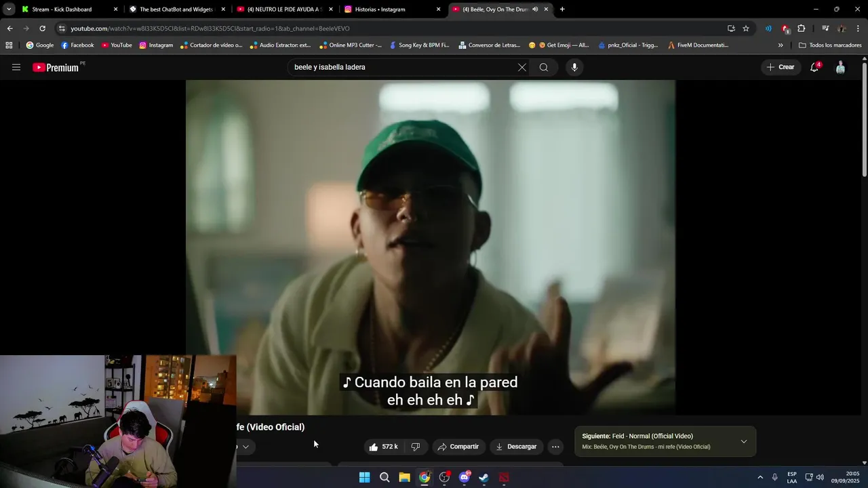Open Online MP3 Cutter bookmark
Viewport: 868px width, 488px height.
tap(351, 45)
